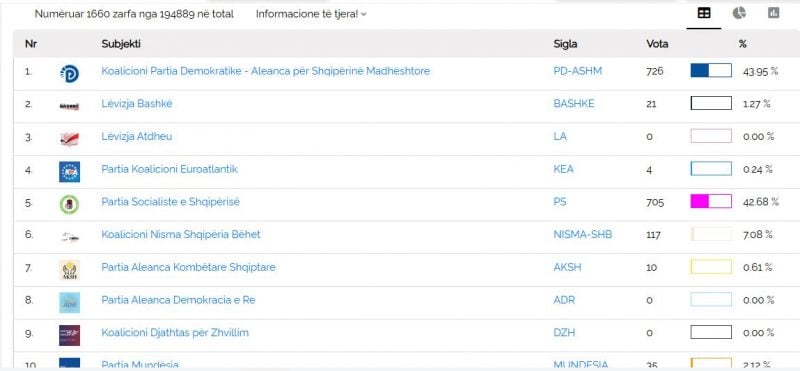800x371 pixels.
Task: Open Koalicioni Partia Demokratike link
Action: 265,71
